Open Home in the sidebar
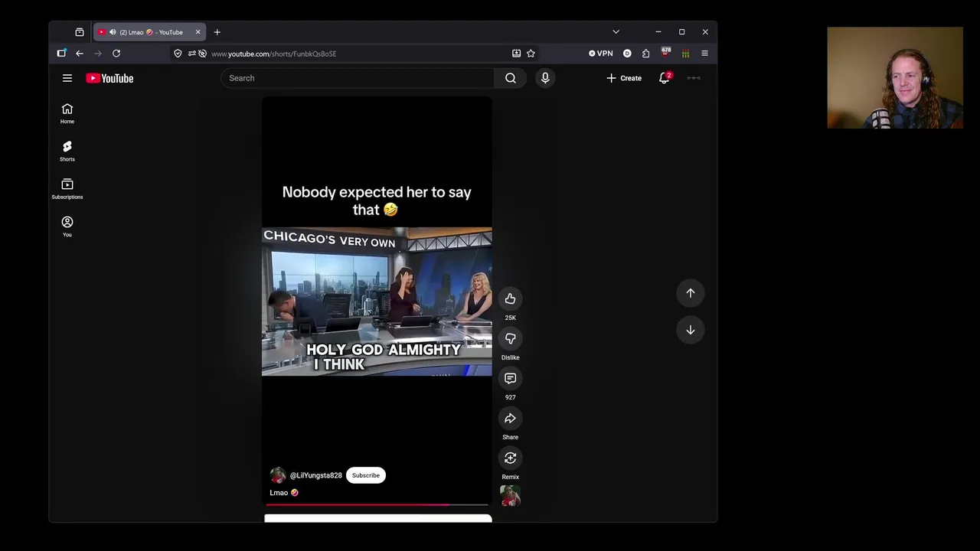 point(67,113)
